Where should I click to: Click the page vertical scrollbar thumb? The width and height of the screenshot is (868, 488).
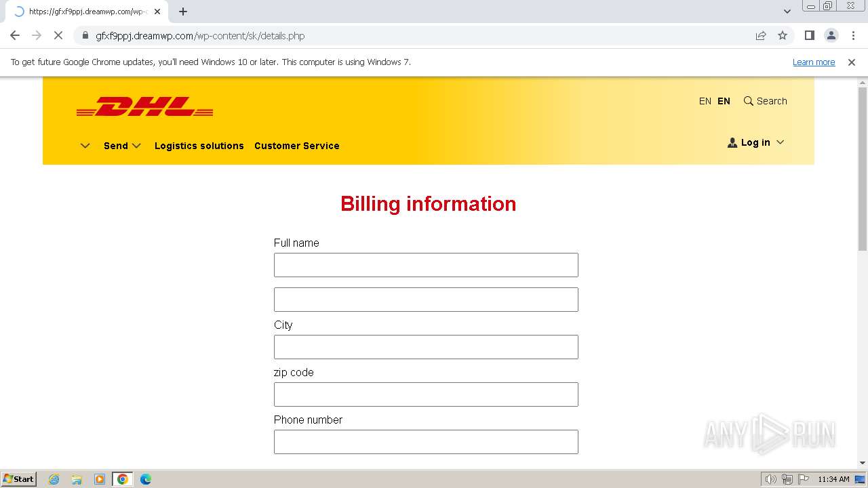[x=863, y=168]
